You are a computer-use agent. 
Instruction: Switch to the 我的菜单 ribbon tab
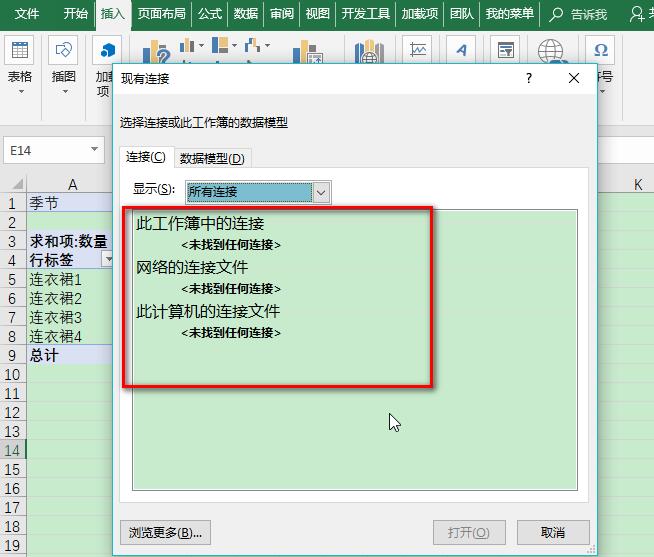tap(510, 14)
